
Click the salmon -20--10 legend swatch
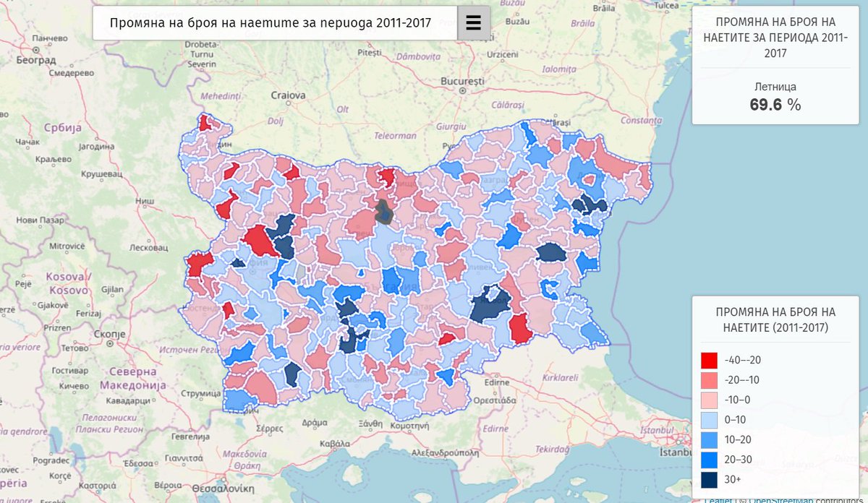pos(710,379)
